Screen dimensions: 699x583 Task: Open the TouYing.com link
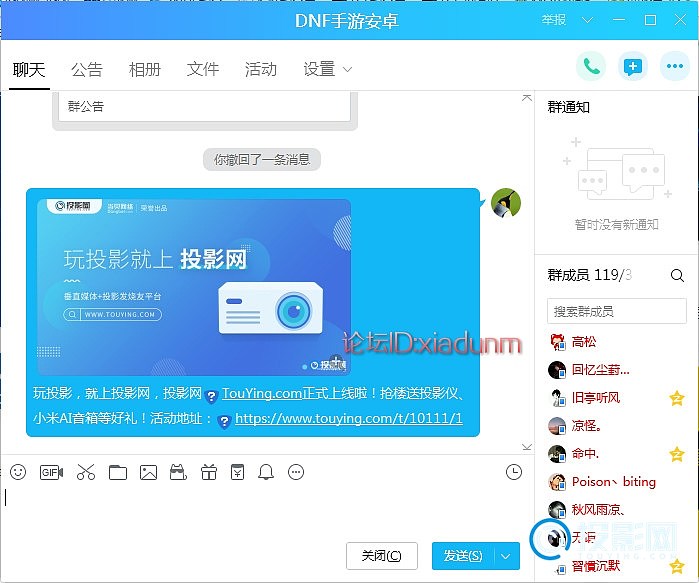[x=262, y=393]
